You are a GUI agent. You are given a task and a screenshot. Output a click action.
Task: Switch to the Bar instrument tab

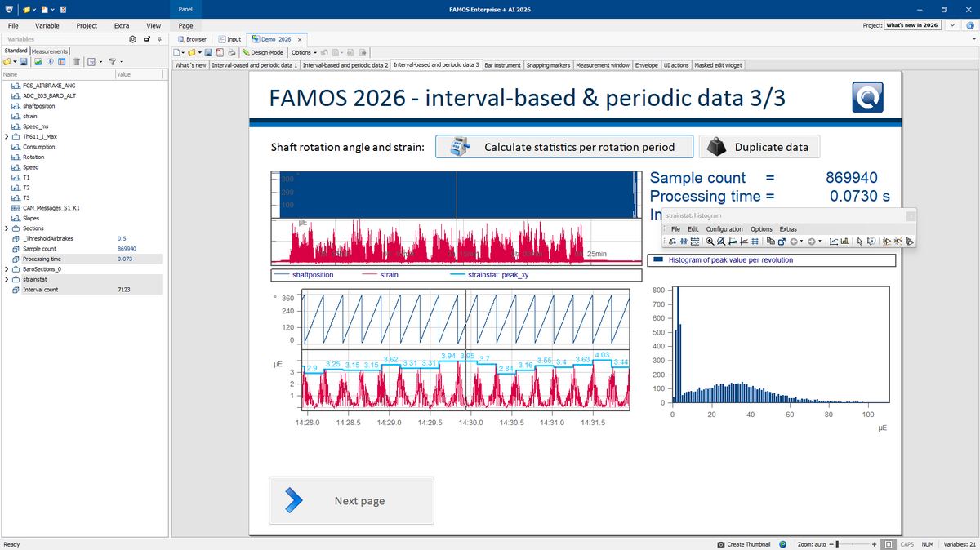point(502,65)
